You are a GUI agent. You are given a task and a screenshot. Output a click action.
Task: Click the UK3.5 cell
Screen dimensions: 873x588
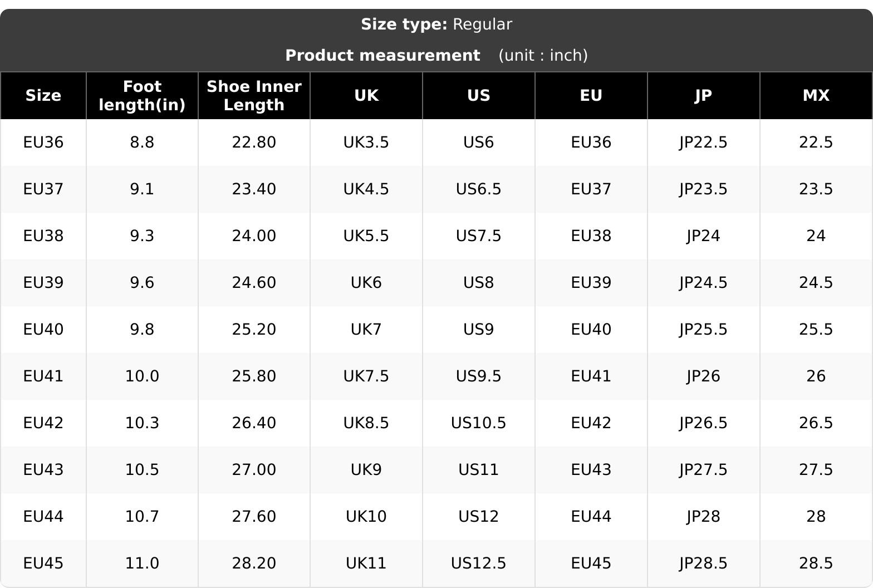pos(366,143)
